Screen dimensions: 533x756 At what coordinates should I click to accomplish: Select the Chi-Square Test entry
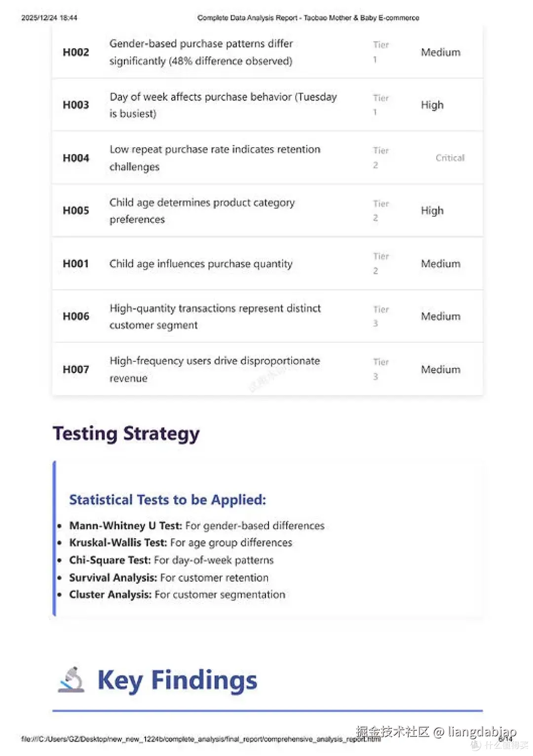coord(171,560)
